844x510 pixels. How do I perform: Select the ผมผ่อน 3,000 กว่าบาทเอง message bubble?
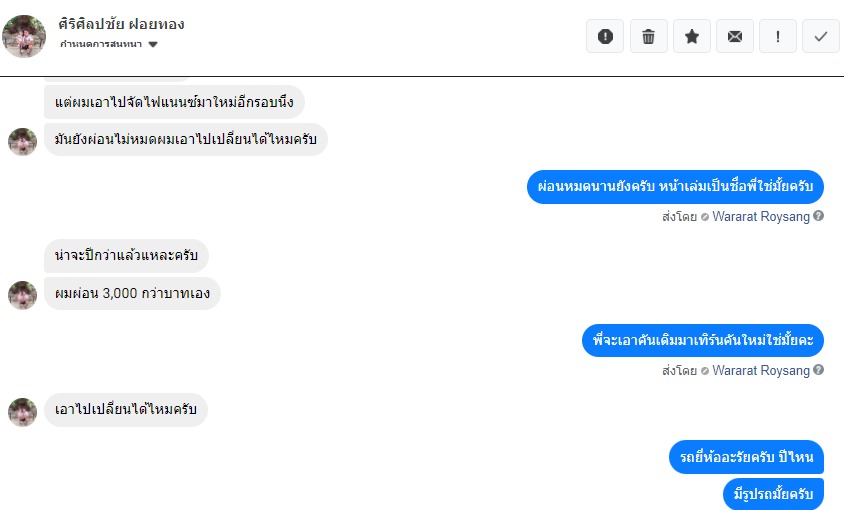click(132, 294)
